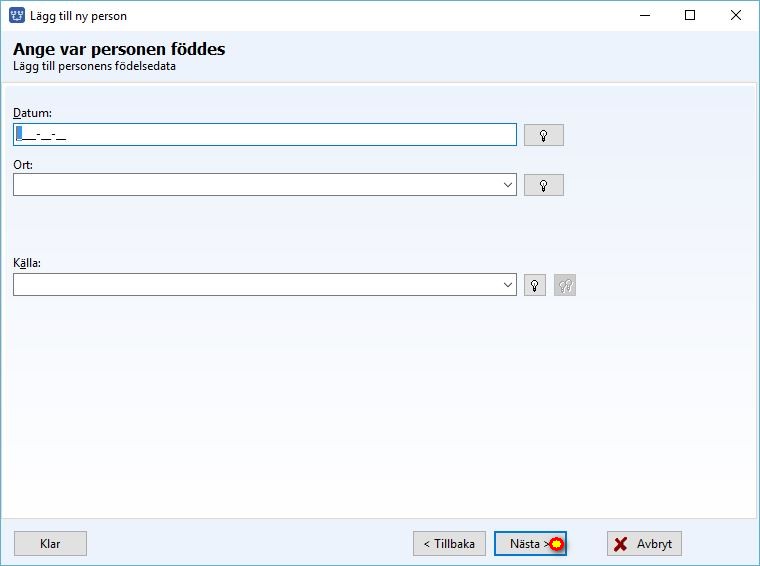Expand the Ort dropdown arrow
760x566 pixels.
(507, 185)
